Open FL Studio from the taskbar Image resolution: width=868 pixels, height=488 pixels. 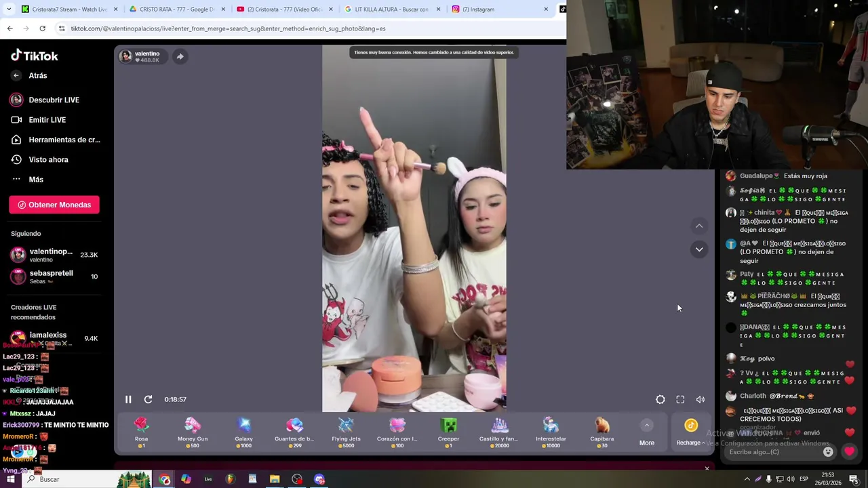click(231, 479)
